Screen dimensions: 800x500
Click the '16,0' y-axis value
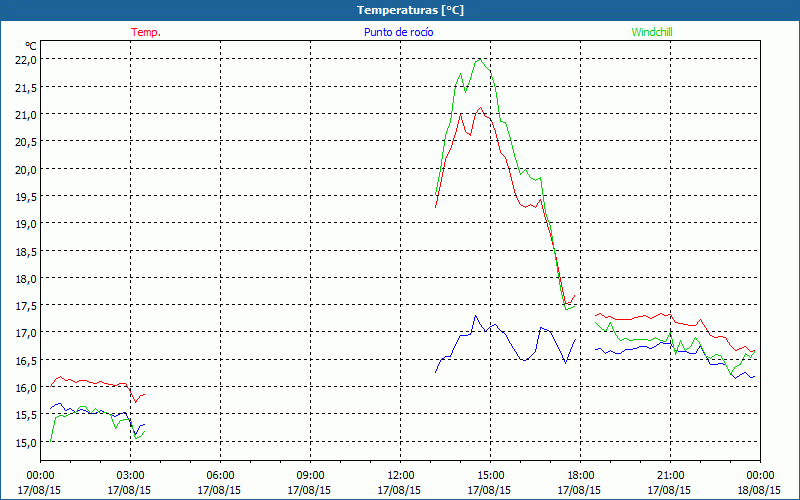click(28, 388)
